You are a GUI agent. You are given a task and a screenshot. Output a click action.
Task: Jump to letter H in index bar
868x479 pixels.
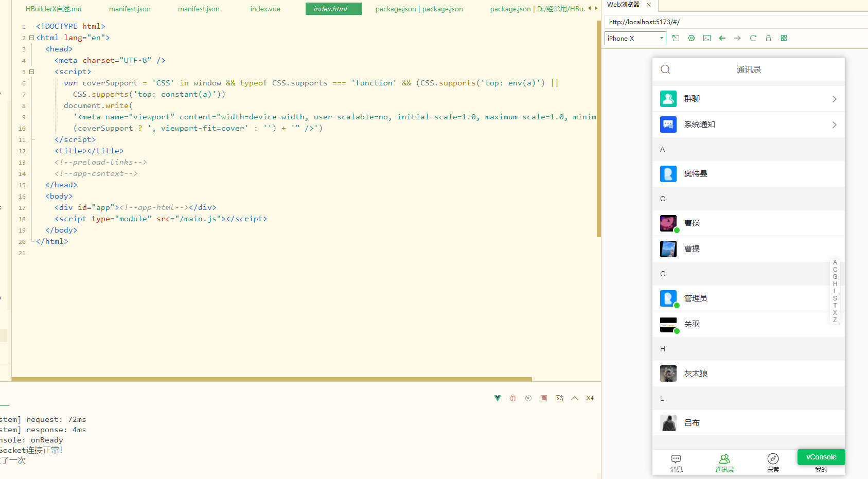point(835,284)
